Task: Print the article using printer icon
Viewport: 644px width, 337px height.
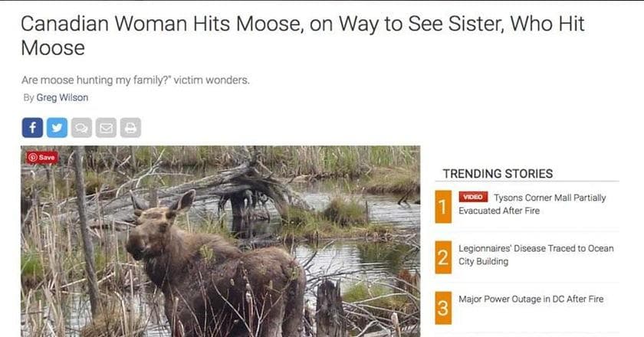Action: pyautogui.click(x=130, y=128)
